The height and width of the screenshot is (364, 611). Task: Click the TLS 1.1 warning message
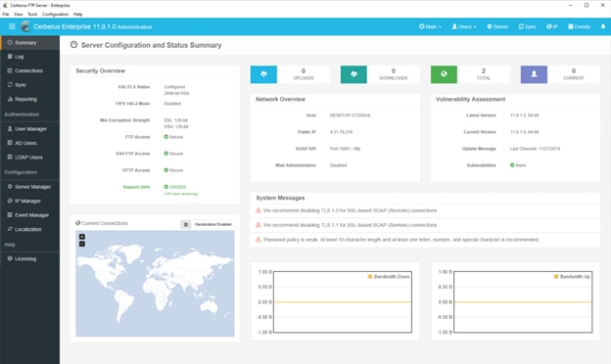pyautogui.click(x=350, y=225)
